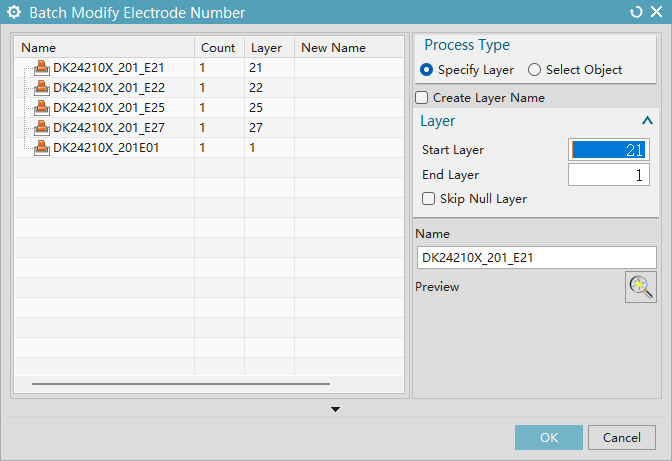Collapse the Layer section chevron

point(647,121)
